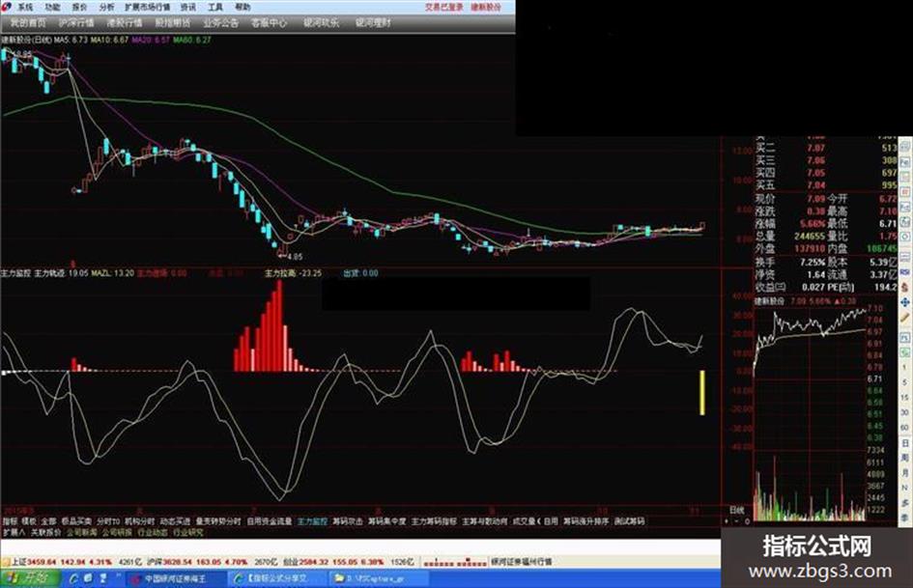The width and height of the screenshot is (913, 588).
Task: Select the 指标 indicator tab
Action: pyautogui.click(x=10, y=521)
